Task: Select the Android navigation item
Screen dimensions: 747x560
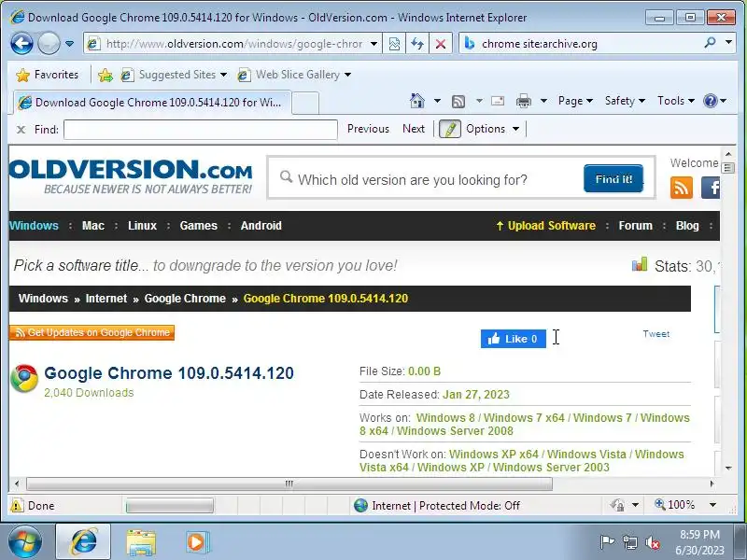Action: [261, 226]
